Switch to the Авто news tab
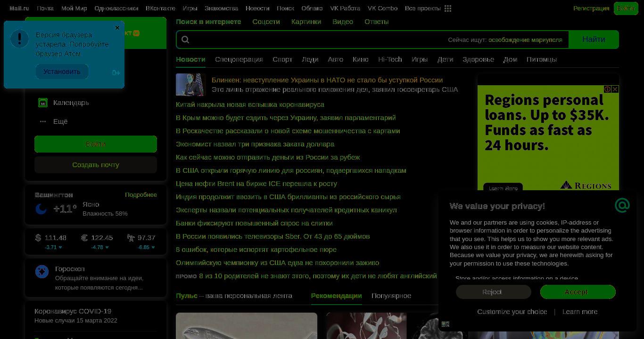The width and height of the screenshot is (644, 339). (x=335, y=59)
